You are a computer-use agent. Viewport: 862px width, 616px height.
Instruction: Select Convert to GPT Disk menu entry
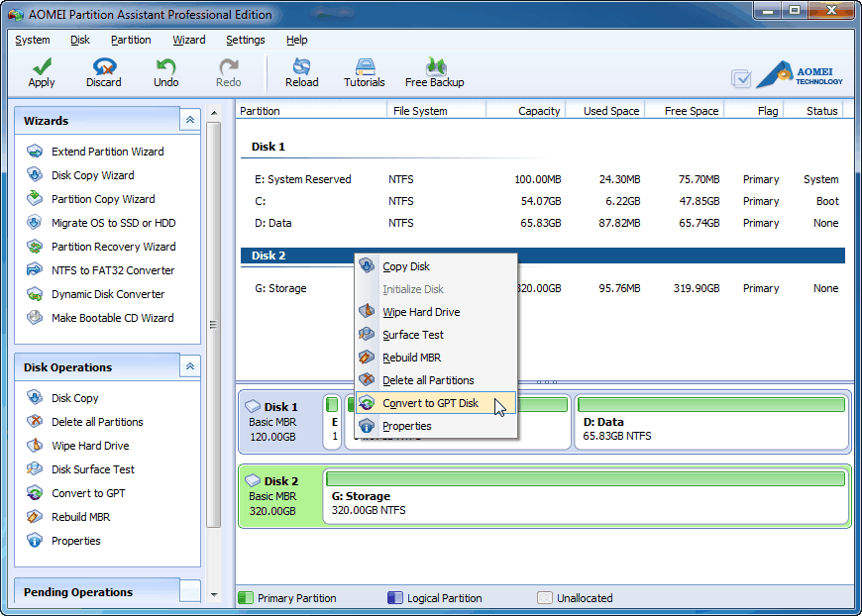[x=436, y=403]
